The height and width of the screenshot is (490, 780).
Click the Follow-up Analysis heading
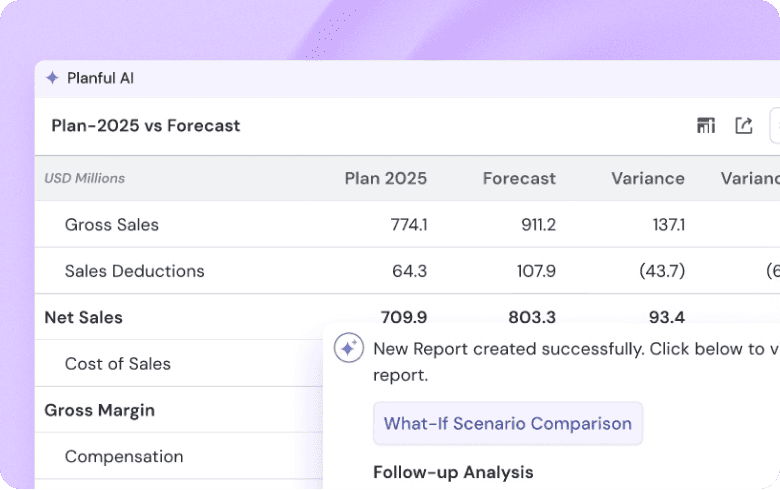pos(453,472)
